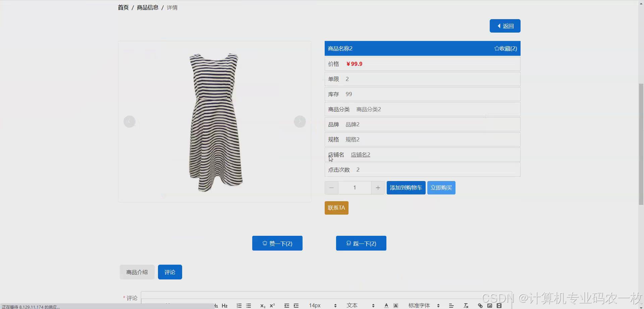This screenshot has width=644, height=309.
Task: Open the 文本 paragraph style dropdown
Action: [360, 306]
